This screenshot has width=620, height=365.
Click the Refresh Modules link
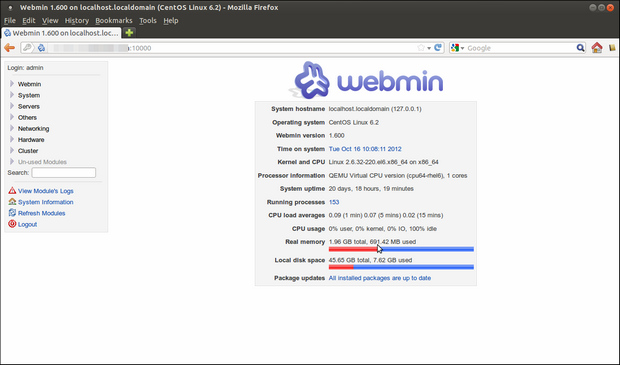[x=42, y=213]
